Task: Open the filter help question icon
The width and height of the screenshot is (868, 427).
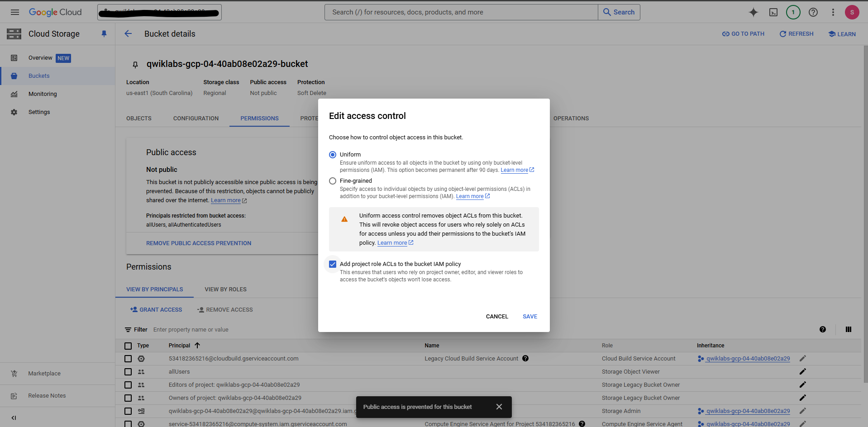Action: (822, 329)
